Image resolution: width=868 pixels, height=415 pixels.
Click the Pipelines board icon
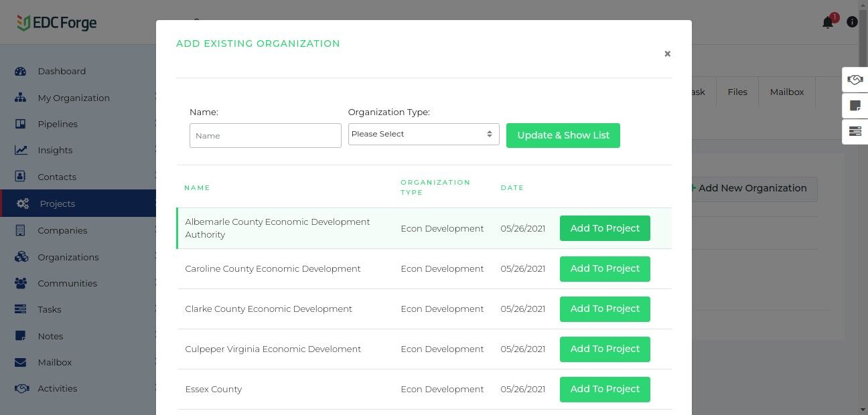click(x=20, y=124)
